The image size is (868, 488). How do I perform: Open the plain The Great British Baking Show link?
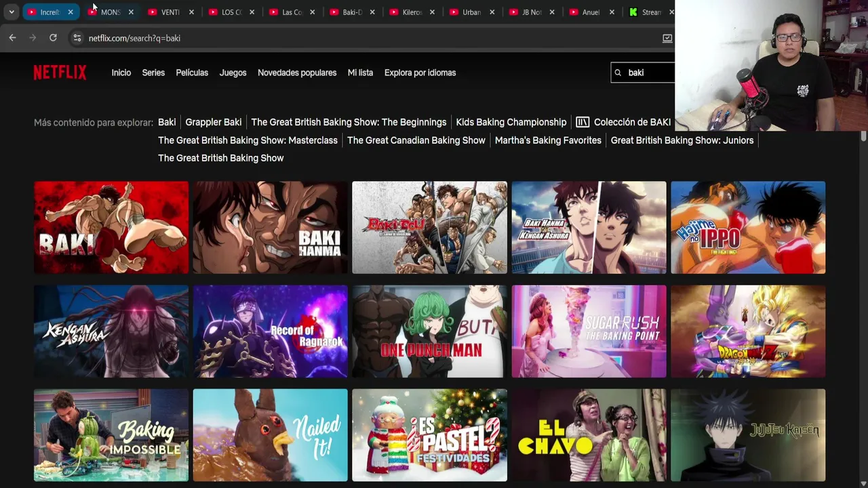220,158
